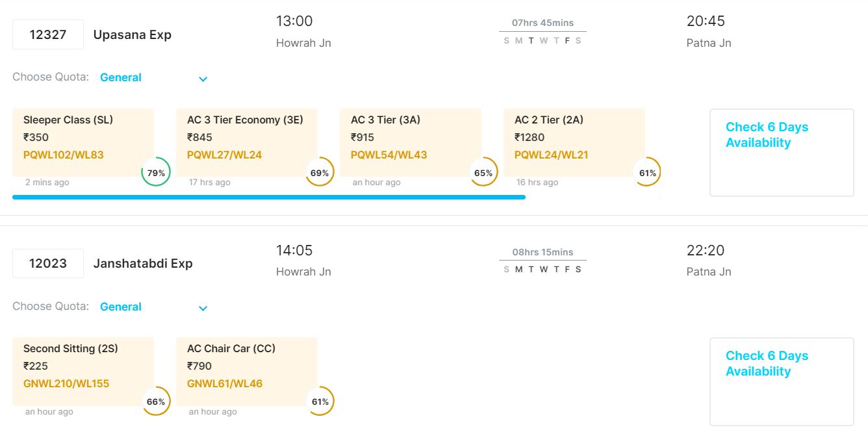Click the 65% probability circle on AC 3 Tier
The height and width of the screenshot is (436, 868).
click(x=483, y=172)
